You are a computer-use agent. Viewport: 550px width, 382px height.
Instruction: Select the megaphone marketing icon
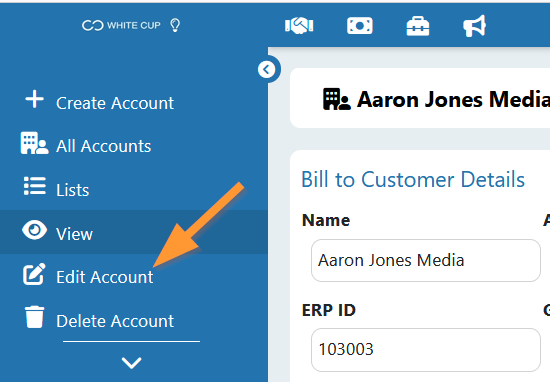pos(475,26)
